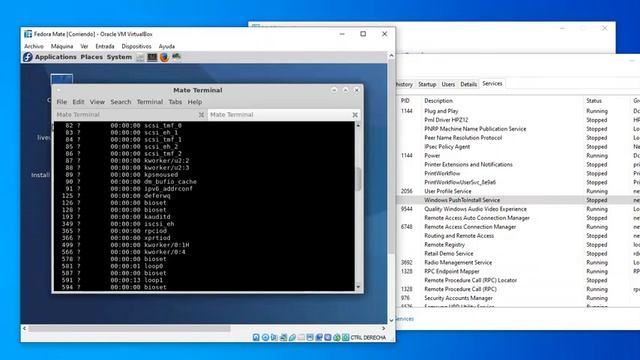Image resolution: width=640 pixels, height=360 pixels.
Task: Open the System menu in MATE panel
Action: (119, 57)
